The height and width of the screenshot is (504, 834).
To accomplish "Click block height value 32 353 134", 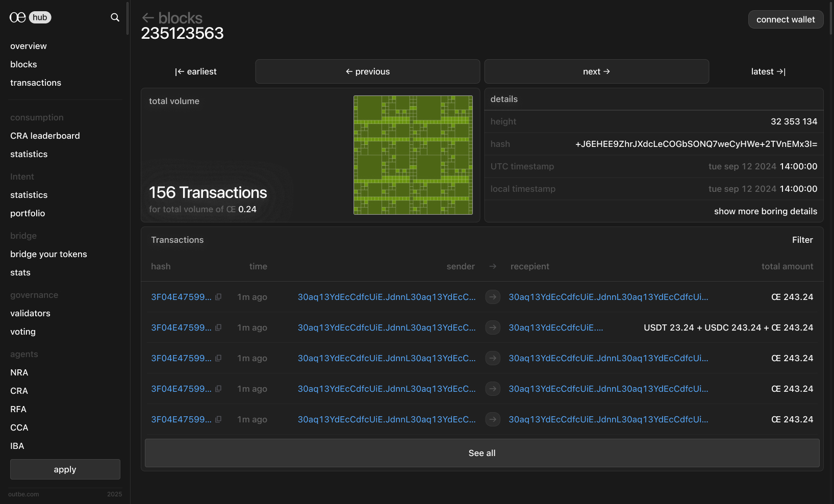I will [x=794, y=121].
